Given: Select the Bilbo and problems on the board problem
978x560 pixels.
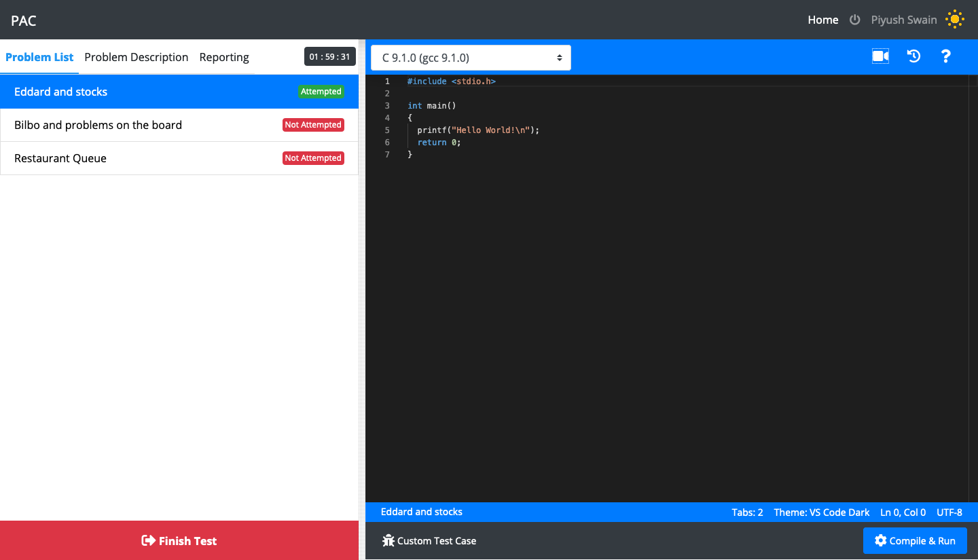Looking at the screenshot, I should (98, 125).
